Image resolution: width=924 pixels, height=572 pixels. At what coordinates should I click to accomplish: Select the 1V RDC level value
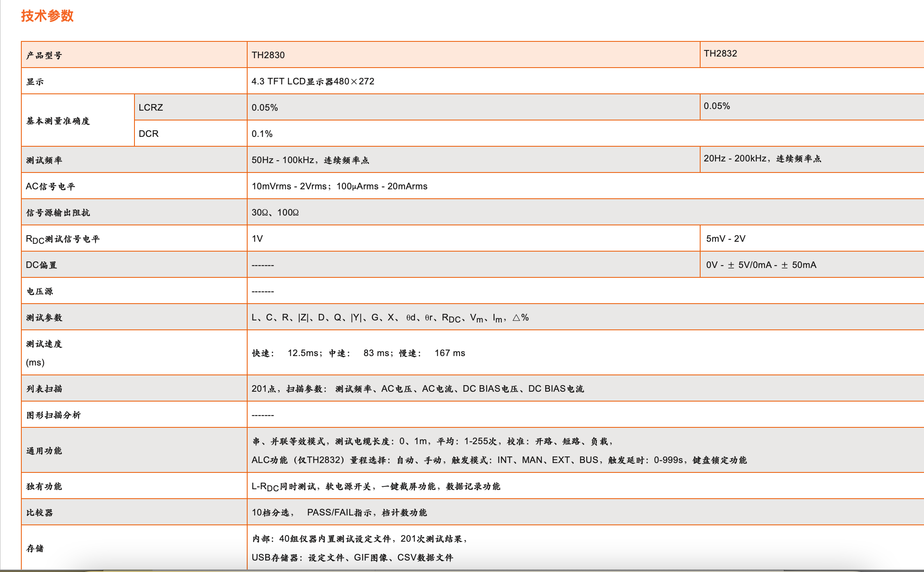[x=257, y=238]
